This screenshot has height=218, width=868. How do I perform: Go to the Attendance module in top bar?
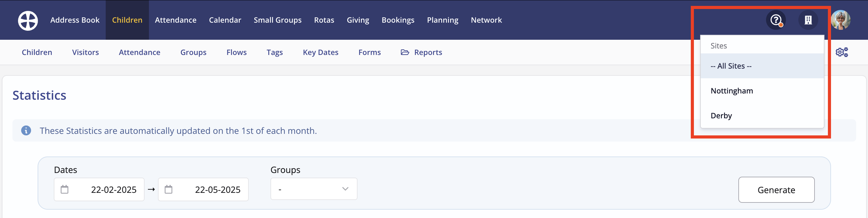click(176, 20)
